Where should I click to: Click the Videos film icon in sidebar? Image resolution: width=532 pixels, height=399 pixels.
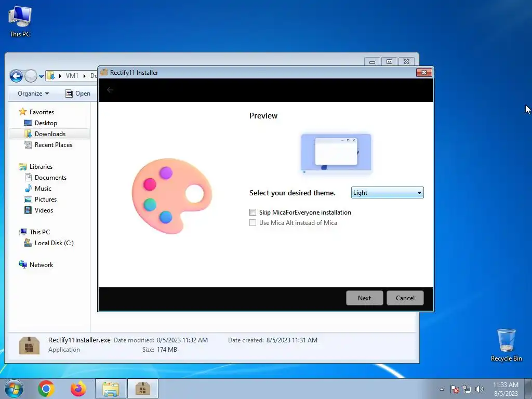(28, 210)
